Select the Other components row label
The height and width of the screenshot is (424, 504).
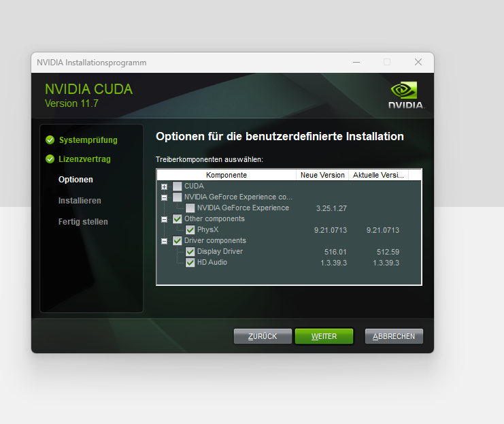tap(214, 218)
